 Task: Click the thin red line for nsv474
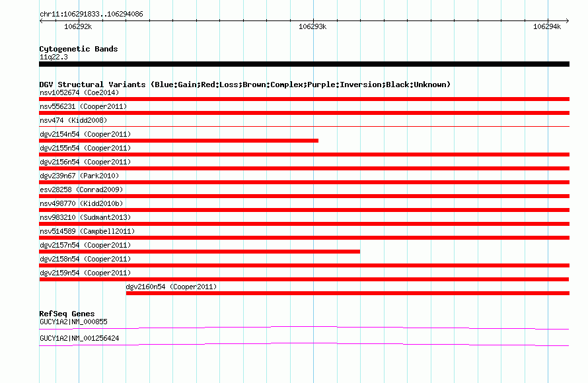(x=304, y=127)
